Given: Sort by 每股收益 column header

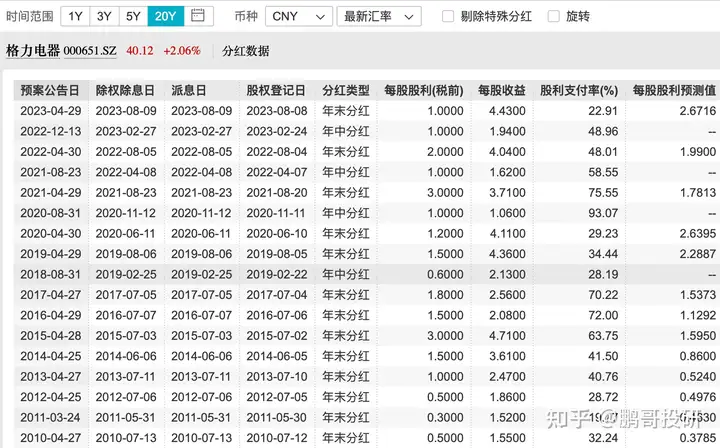Looking at the screenshot, I should click(502, 90).
